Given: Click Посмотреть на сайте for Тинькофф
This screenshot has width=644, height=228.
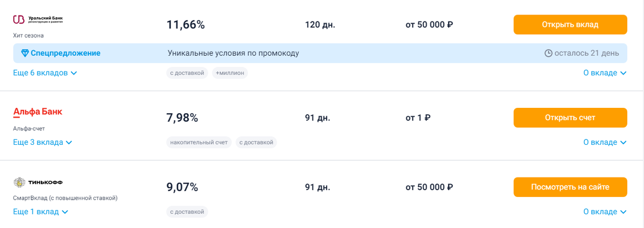Looking at the screenshot, I should (x=570, y=187).
